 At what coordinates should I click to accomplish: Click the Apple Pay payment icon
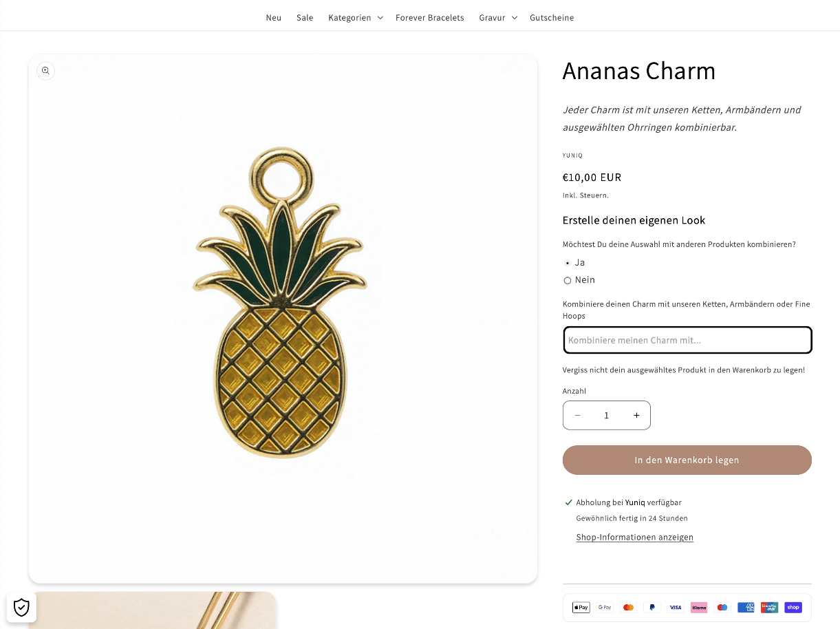coord(581,608)
